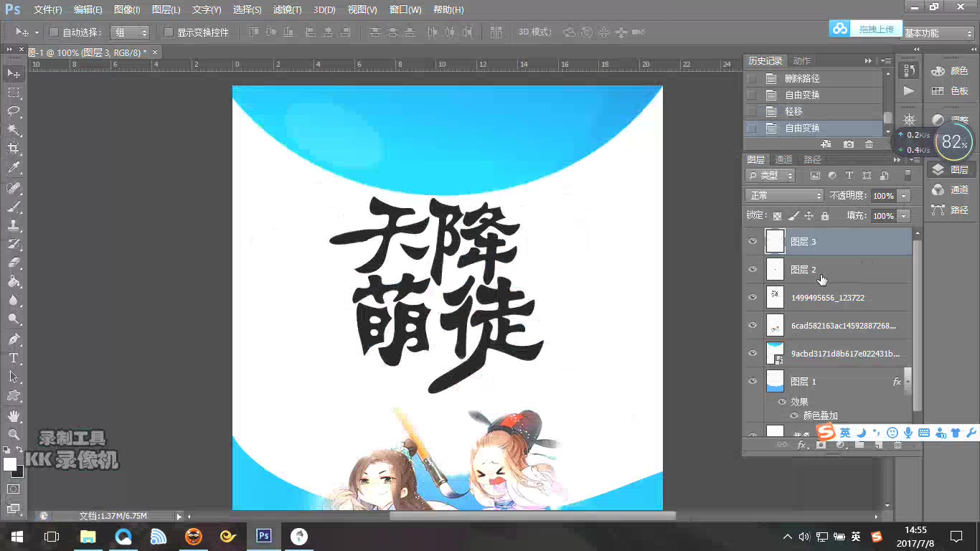Open the 正常 blend mode dropdown
Image resolution: width=980 pixels, height=551 pixels.
tap(784, 196)
